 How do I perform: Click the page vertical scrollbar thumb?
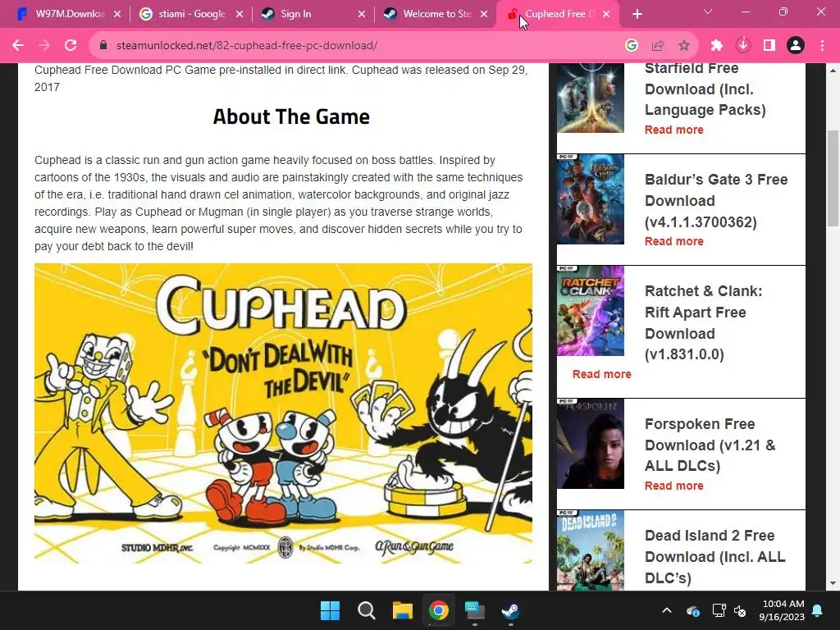(x=833, y=178)
